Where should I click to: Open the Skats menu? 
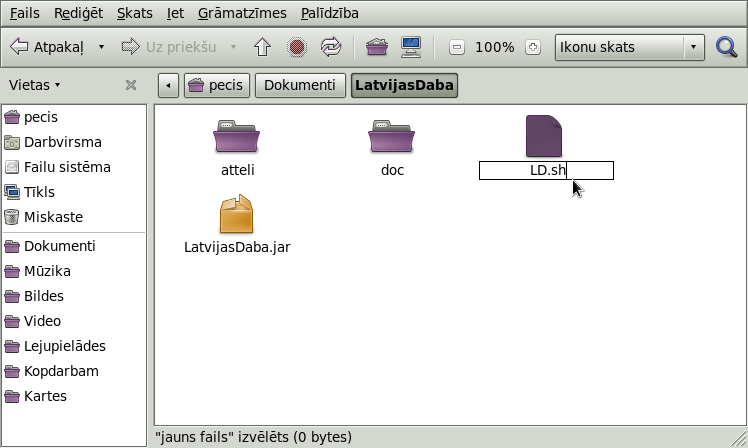pyautogui.click(x=135, y=13)
